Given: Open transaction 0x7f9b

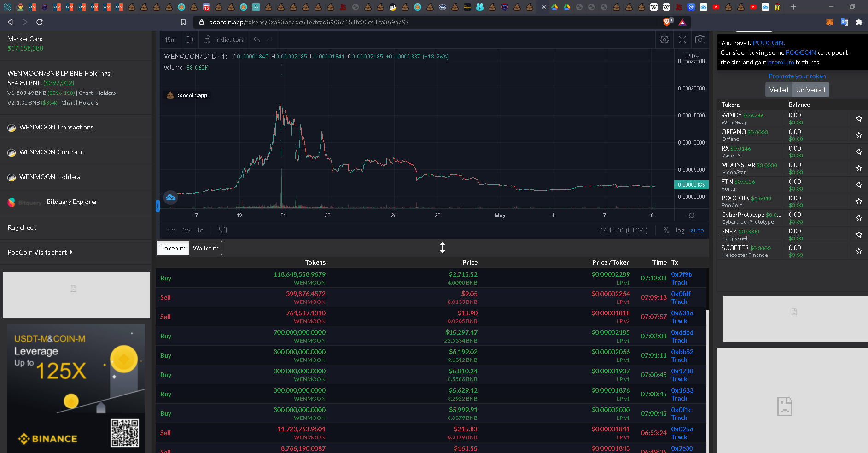Looking at the screenshot, I should click(x=682, y=274).
